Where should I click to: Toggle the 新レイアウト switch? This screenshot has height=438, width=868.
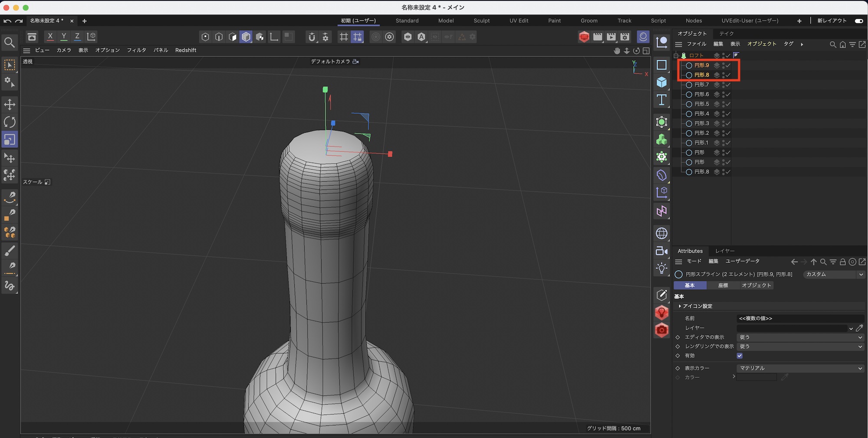click(x=859, y=21)
